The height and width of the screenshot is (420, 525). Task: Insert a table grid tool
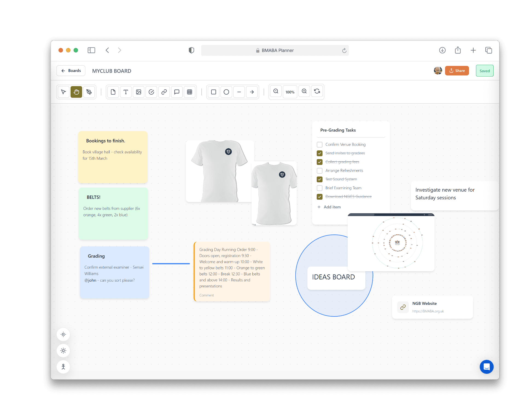click(189, 92)
